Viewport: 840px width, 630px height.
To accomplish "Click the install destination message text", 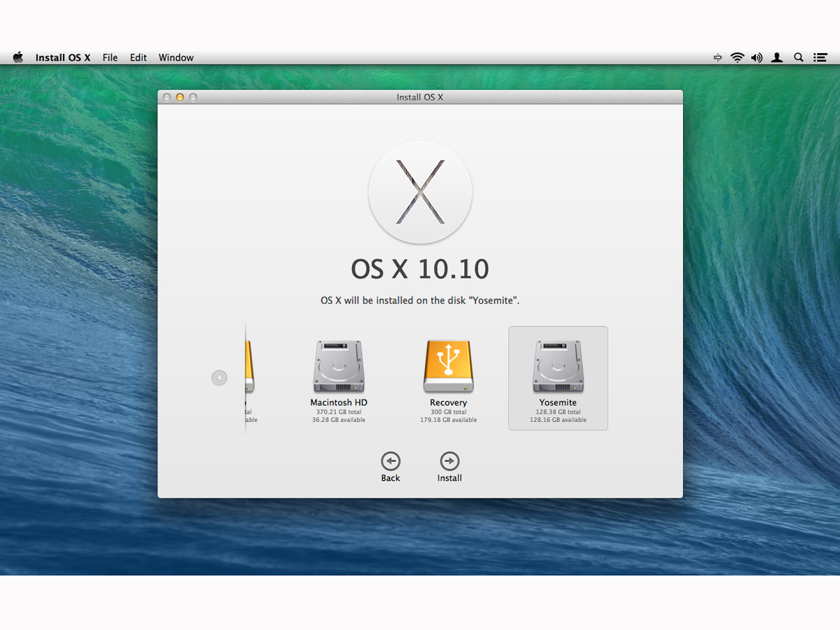I will coord(420,300).
